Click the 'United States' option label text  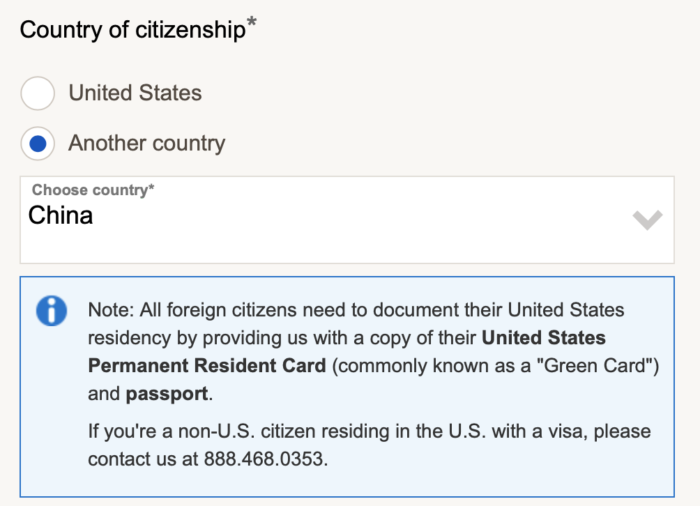(135, 93)
